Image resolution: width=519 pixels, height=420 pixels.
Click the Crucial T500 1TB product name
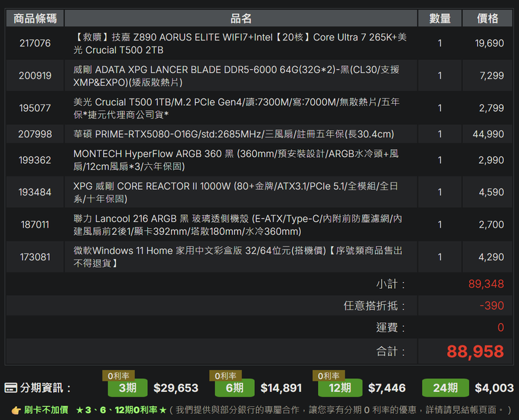click(236, 108)
